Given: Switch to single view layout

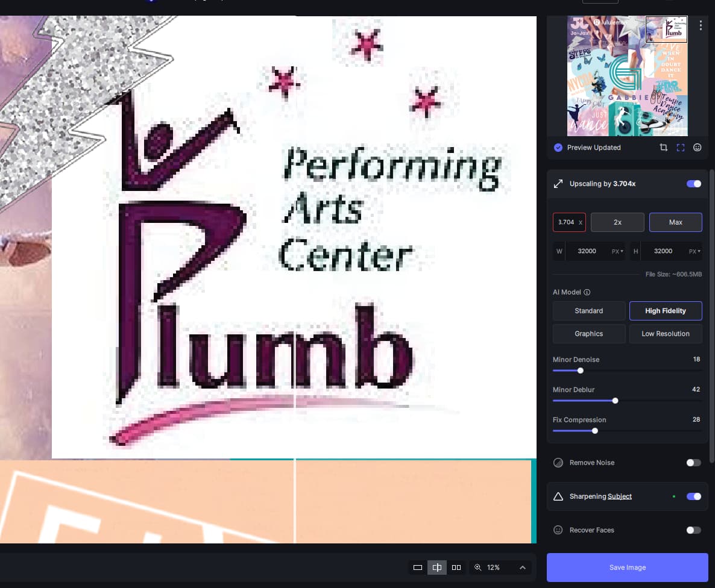Looking at the screenshot, I should click(x=418, y=568).
